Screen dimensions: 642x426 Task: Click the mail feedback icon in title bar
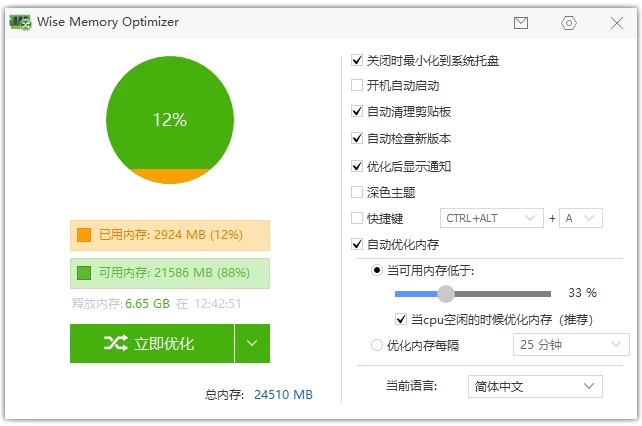tap(521, 22)
